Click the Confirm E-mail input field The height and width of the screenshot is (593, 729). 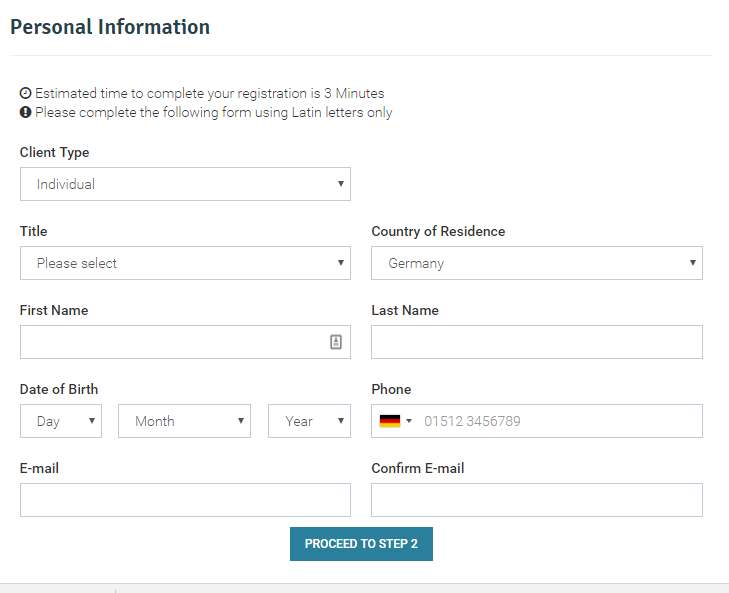tap(537, 500)
